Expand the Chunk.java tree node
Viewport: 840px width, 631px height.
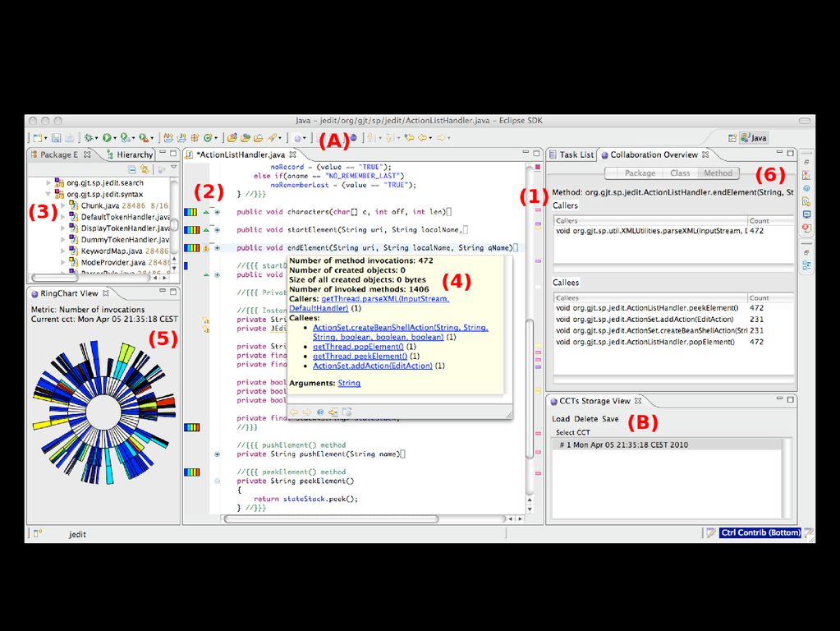point(62,205)
